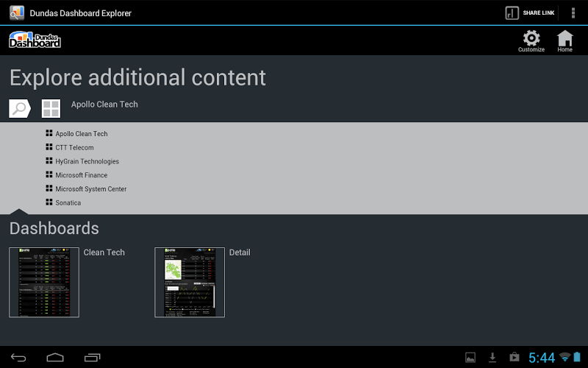The image size is (588, 368).
Task: Click grid icon beside CTT Telecom
Action: pos(49,146)
